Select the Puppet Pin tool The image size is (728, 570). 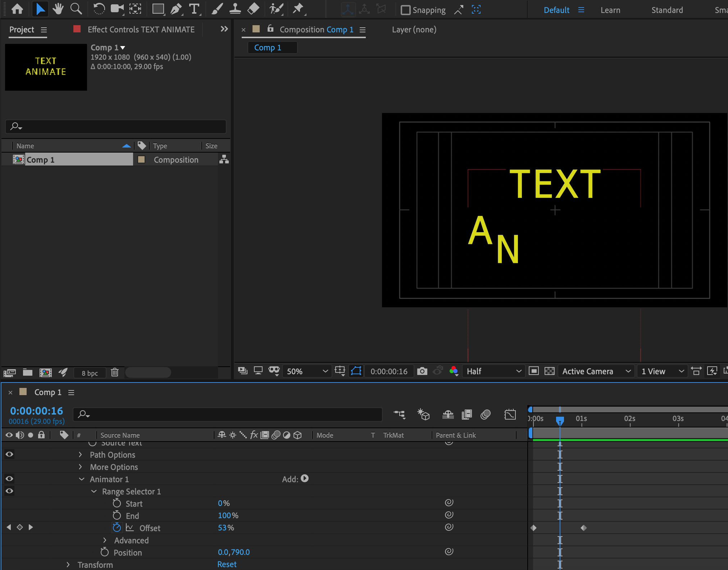tap(298, 9)
